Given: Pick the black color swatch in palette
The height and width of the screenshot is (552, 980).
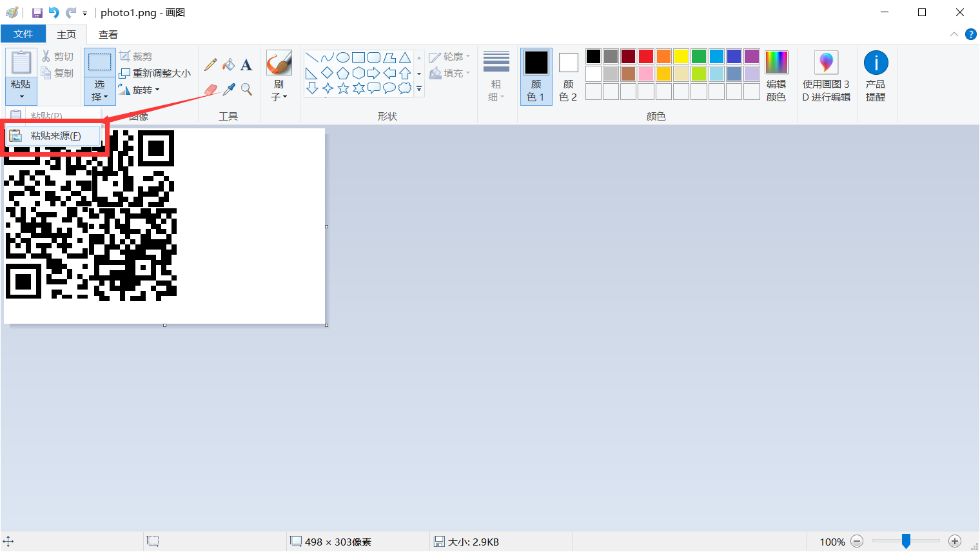Looking at the screenshot, I should coord(593,57).
